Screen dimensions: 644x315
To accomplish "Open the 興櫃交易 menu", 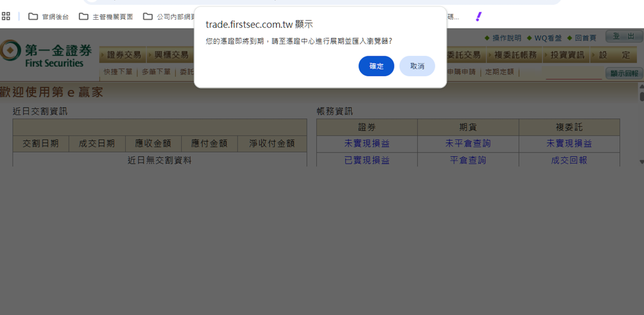I will point(171,55).
